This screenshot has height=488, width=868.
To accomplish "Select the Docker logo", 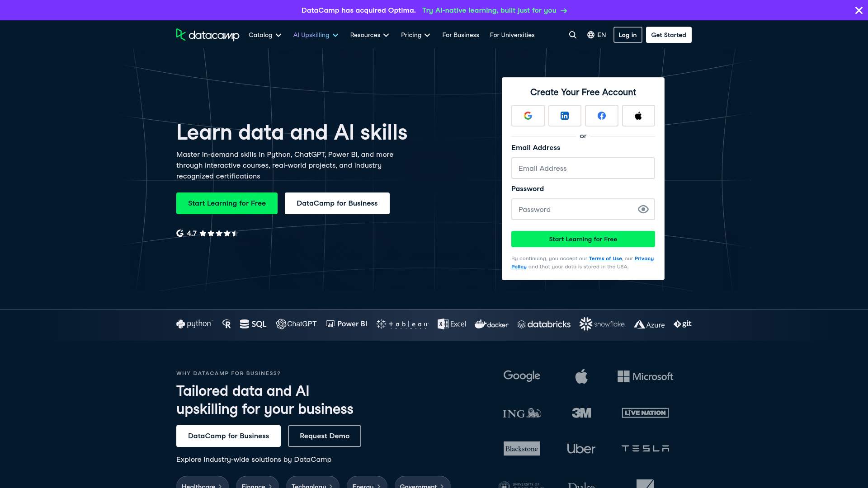I will point(491,324).
